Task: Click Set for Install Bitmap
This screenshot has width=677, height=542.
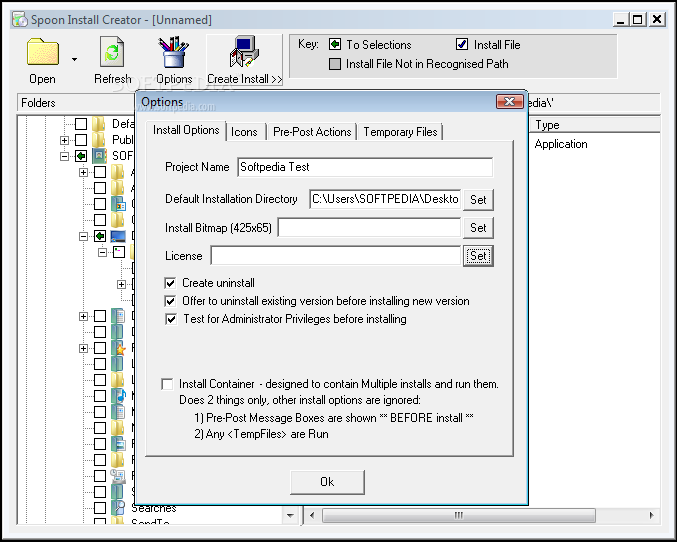Action: pos(478,228)
